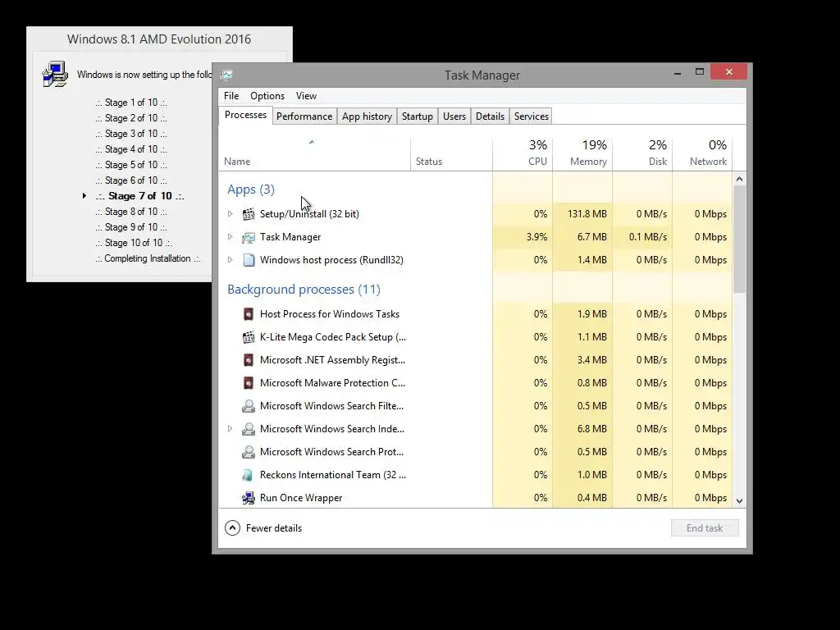Select the Processes tab
The image size is (840, 630).
pyautogui.click(x=245, y=115)
